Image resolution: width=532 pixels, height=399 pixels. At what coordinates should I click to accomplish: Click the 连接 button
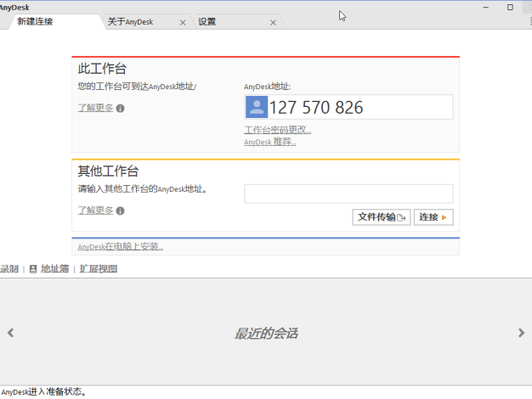[x=433, y=217]
